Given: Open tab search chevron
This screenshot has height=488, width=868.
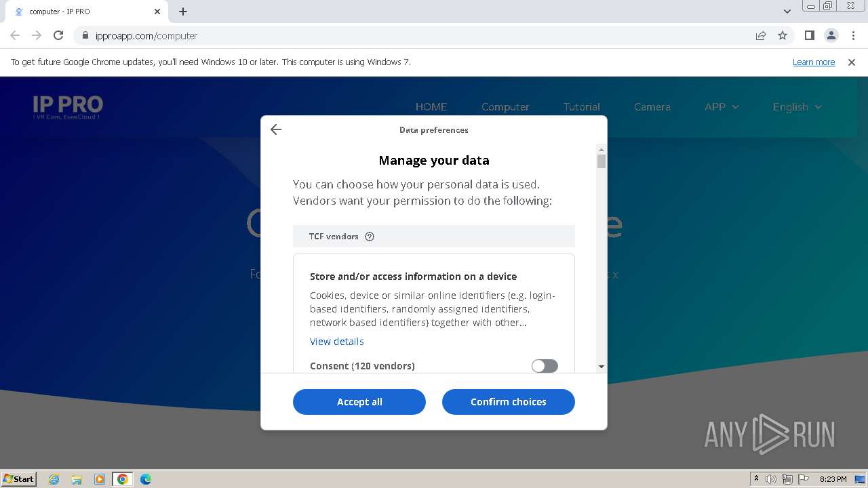Looking at the screenshot, I should point(787,12).
